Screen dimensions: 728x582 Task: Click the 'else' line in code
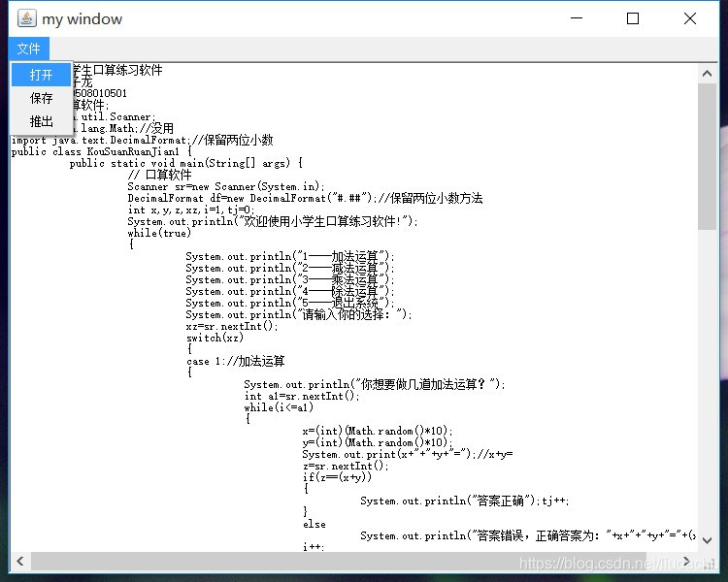point(314,525)
